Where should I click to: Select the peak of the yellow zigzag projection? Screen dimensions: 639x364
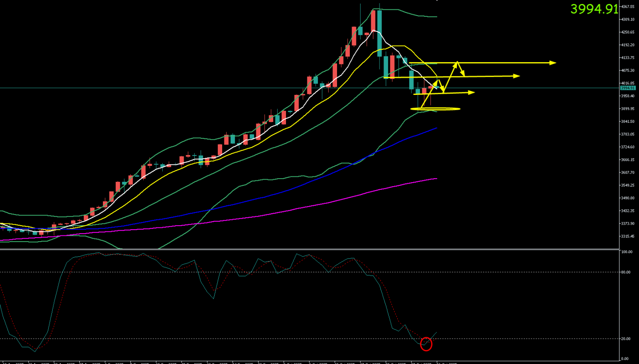tap(457, 63)
